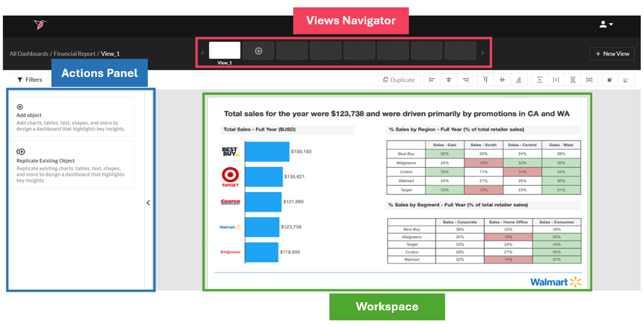
Task: Bring object to front icon
Action: click(x=609, y=80)
